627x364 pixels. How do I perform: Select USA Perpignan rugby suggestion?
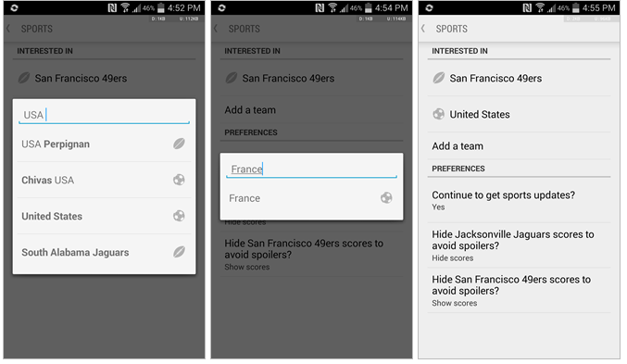(104, 144)
